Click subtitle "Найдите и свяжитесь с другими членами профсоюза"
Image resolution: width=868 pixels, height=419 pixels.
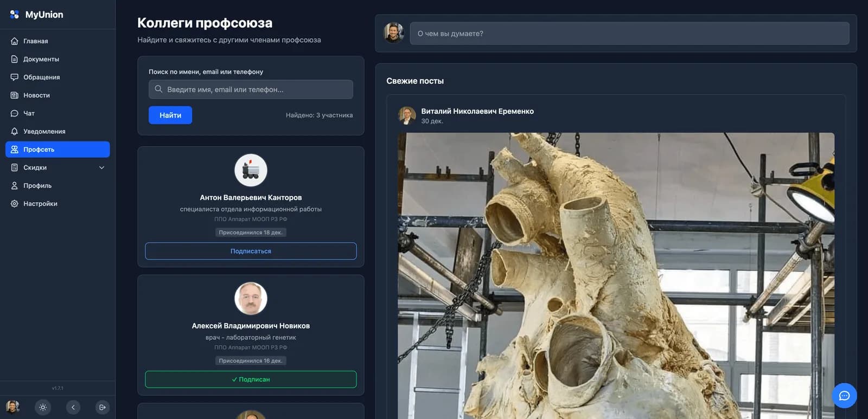click(229, 40)
